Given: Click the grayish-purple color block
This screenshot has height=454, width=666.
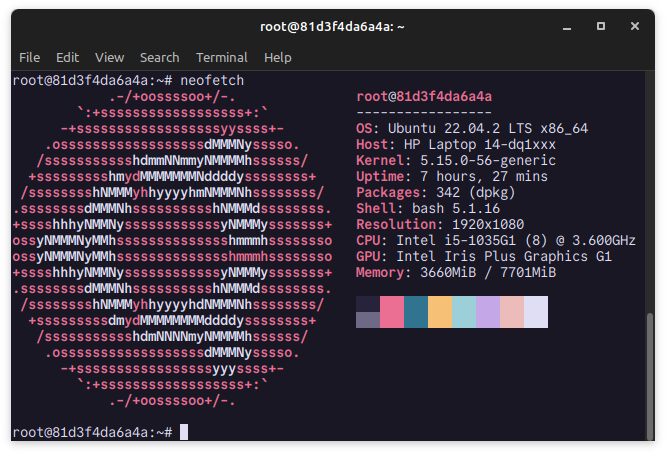Looking at the screenshot, I should point(368,320).
